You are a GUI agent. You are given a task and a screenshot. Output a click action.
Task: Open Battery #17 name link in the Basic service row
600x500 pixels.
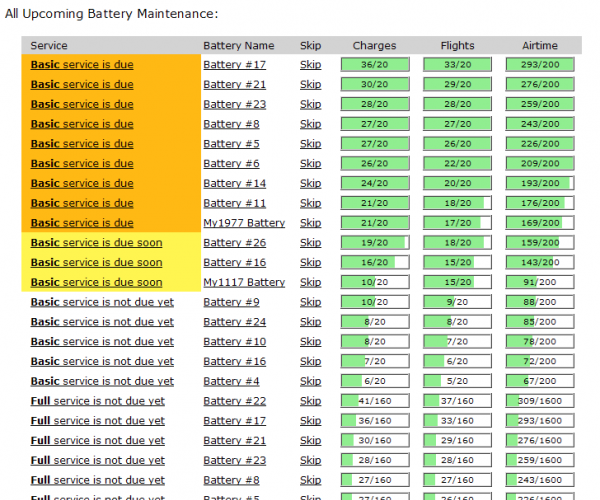coord(235,65)
